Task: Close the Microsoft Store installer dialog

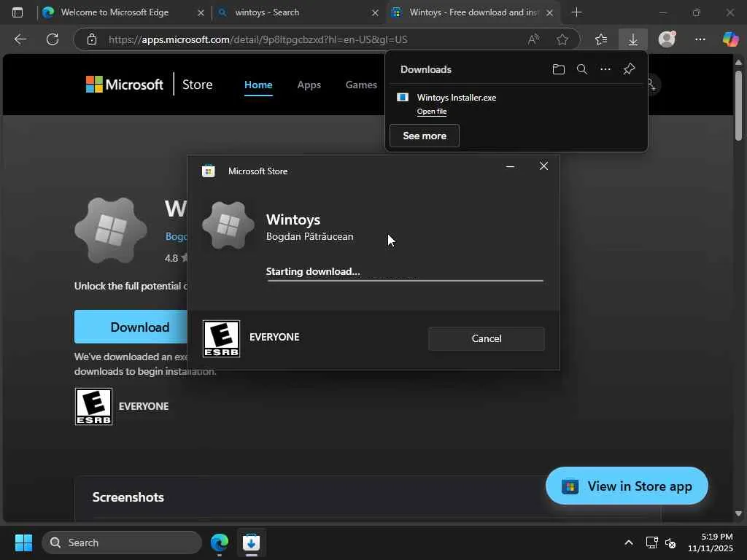Action: [543, 166]
